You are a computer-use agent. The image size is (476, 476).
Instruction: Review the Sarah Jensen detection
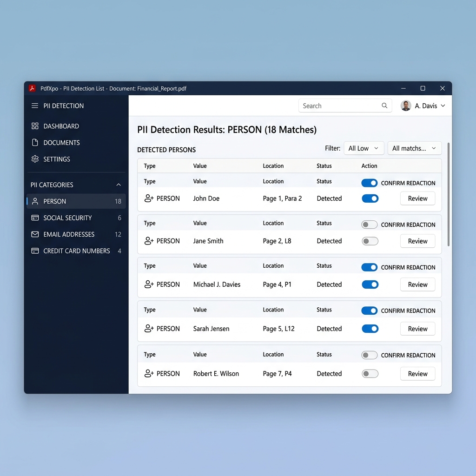pyautogui.click(x=417, y=329)
